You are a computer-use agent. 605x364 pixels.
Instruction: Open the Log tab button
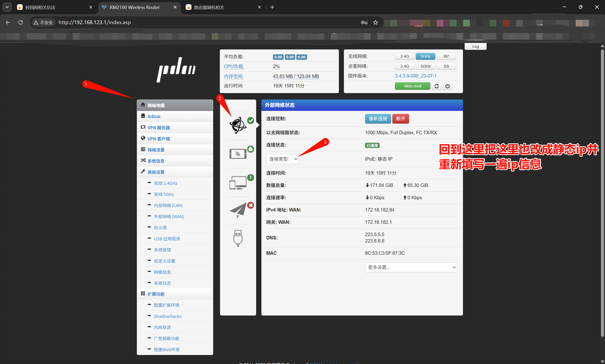476,46
